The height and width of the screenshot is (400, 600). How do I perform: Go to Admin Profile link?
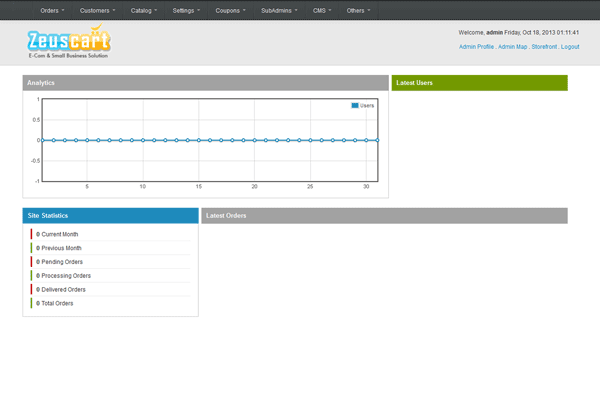(x=476, y=47)
